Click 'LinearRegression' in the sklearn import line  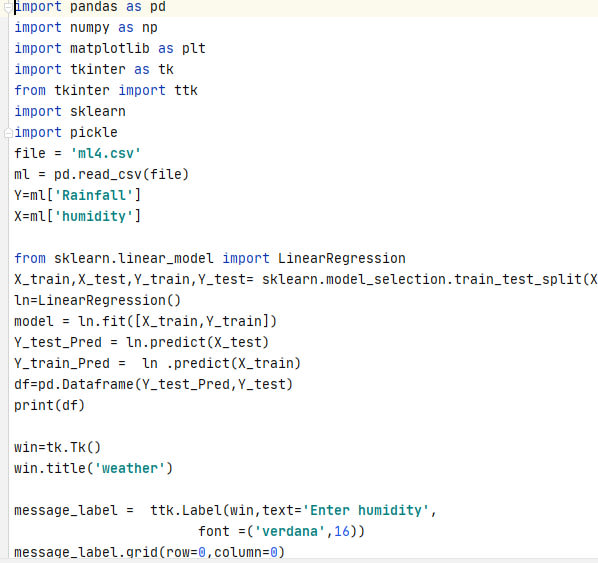(341, 259)
